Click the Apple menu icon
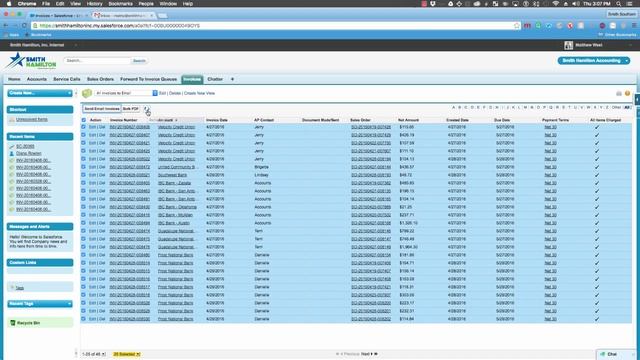Screen dimensions: 640x360 [9, 4]
